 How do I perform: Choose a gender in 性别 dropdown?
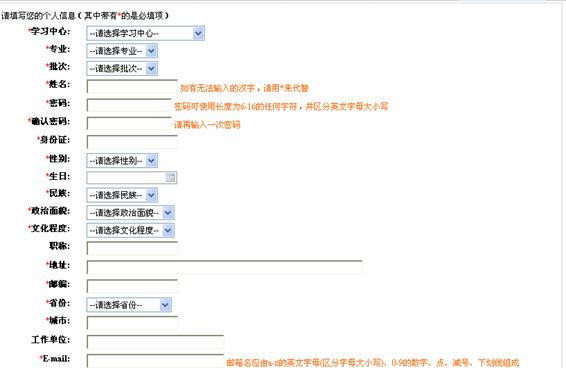coord(122,160)
